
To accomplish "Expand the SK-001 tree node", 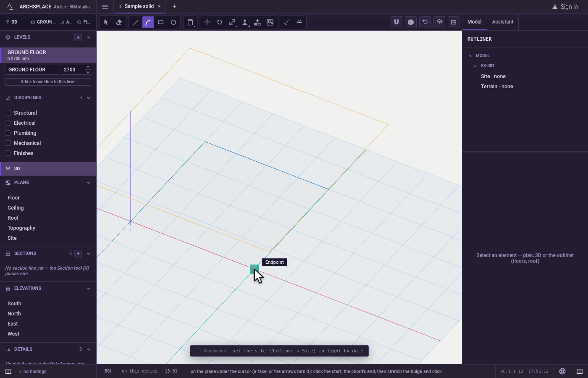I will pos(475,66).
